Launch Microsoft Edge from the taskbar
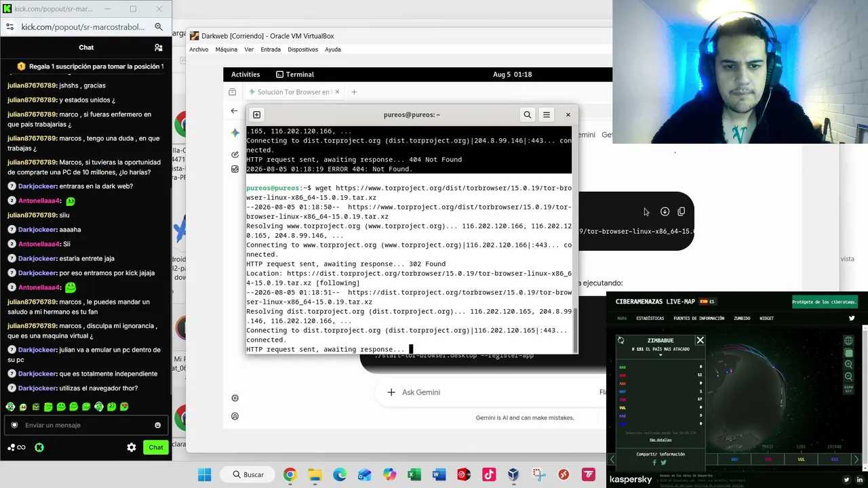Image resolution: width=868 pixels, height=488 pixels. pos(340,474)
